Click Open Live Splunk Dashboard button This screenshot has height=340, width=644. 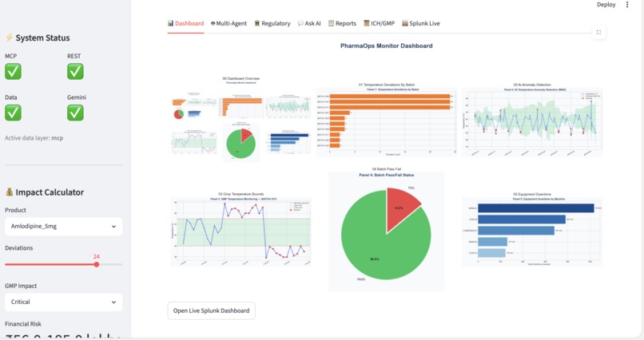coord(212,310)
